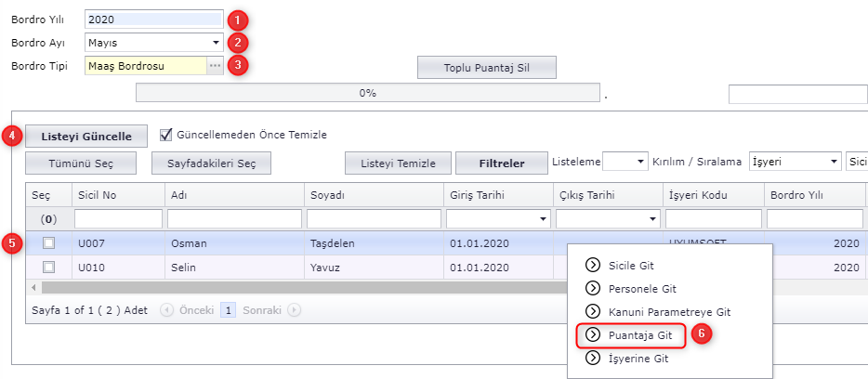Check the select box for U007 Osman
This screenshot has width=868, height=379.
coord(49,243)
